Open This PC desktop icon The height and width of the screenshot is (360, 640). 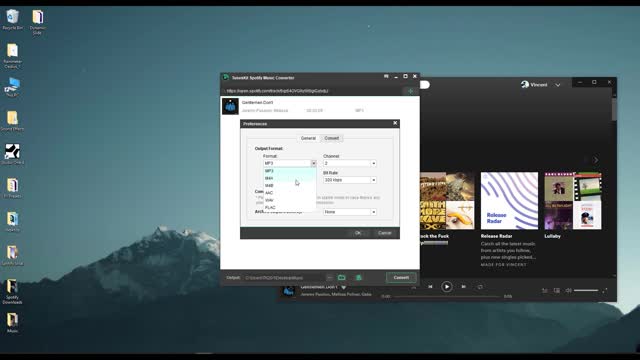[12, 87]
